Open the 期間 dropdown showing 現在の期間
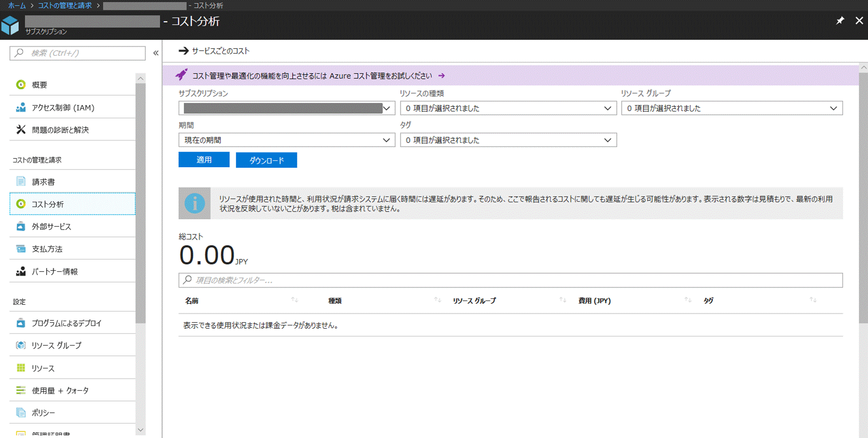The height and width of the screenshot is (438, 868). tap(287, 140)
